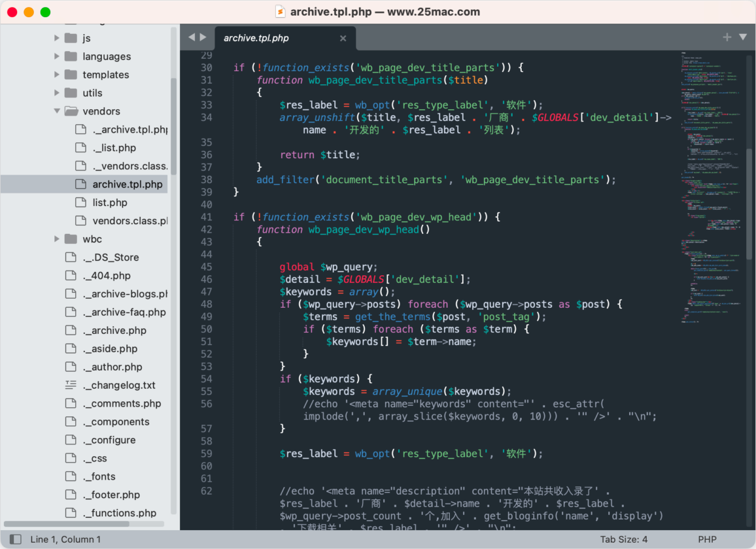
Task: Click the languages folder icon
Action: coord(71,56)
